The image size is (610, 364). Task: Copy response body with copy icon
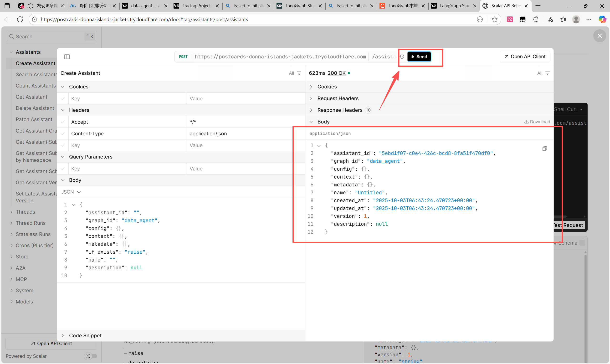(x=544, y=149)
